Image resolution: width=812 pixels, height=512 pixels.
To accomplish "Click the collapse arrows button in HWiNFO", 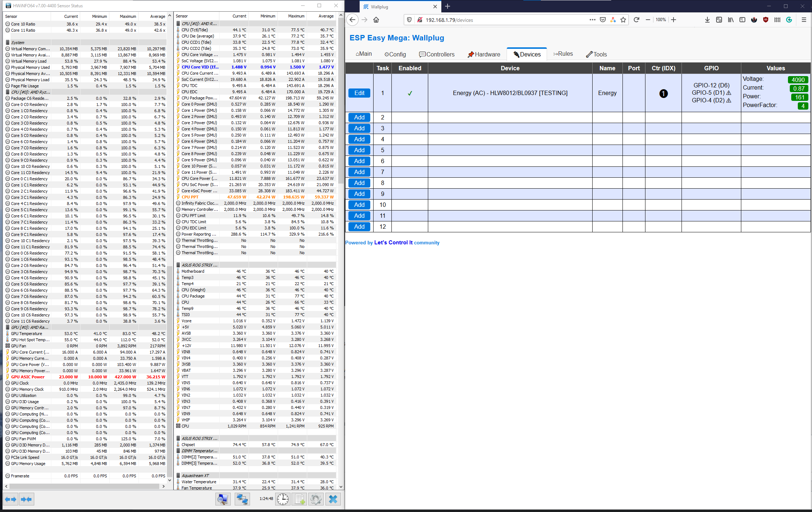I will pos(26,499).
